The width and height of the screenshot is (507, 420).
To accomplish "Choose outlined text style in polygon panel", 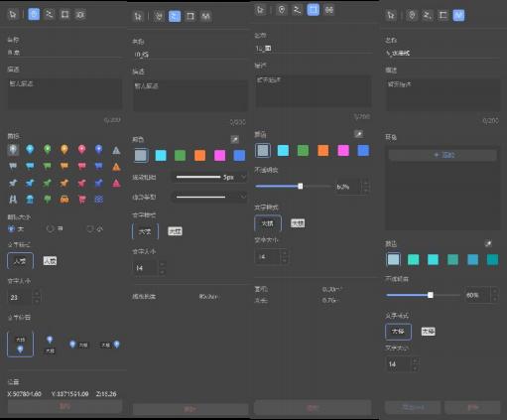I will 268,223.
